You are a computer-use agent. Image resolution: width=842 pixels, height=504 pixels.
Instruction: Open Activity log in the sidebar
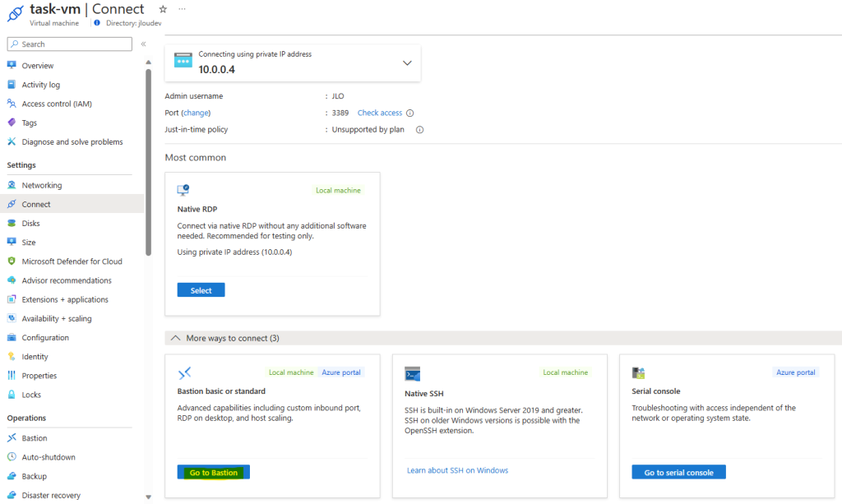[41, 85]
